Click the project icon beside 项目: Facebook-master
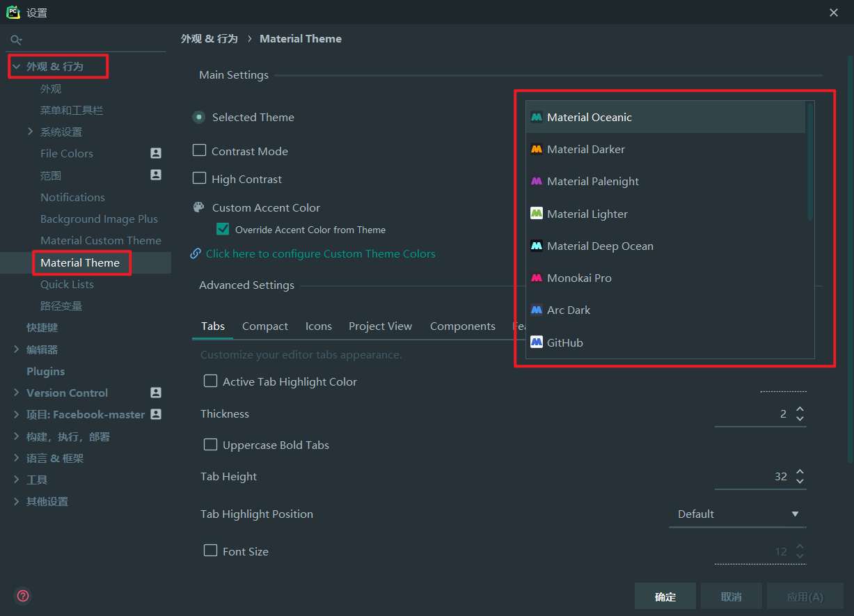The height and width of the screenshot is (616, 854). (x=156, y=414)
